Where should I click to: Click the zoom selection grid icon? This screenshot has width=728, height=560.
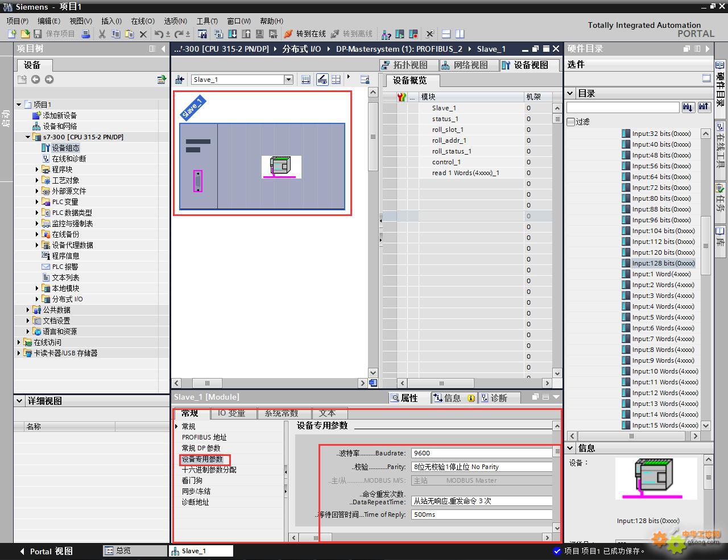pyautogui.click(x=336, y=80)
